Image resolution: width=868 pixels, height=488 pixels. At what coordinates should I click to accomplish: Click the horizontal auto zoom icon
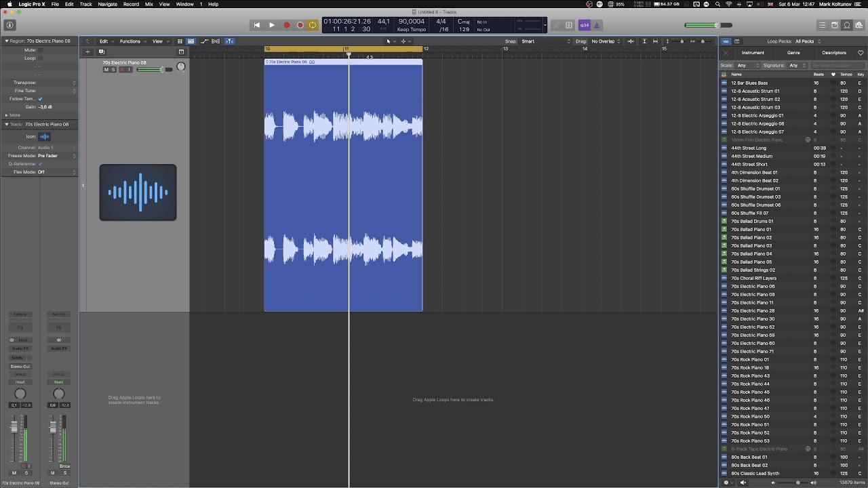click(655, 41)
